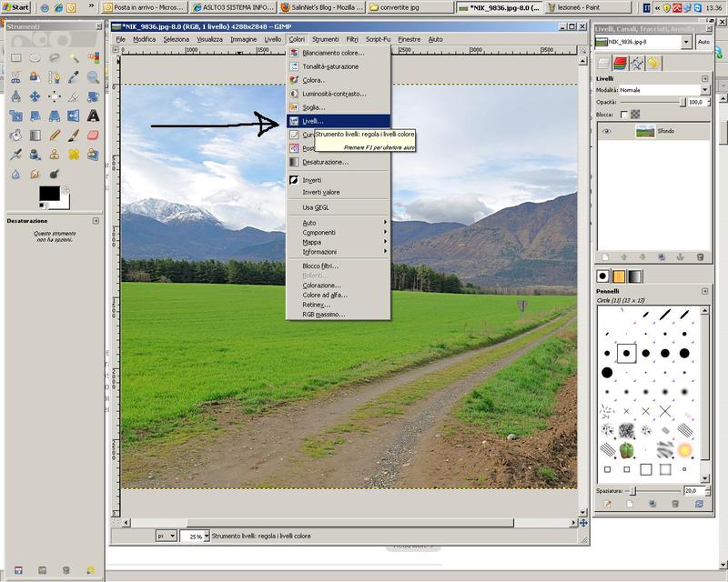Choose the Rectangle Select tool

coord(15,58)
